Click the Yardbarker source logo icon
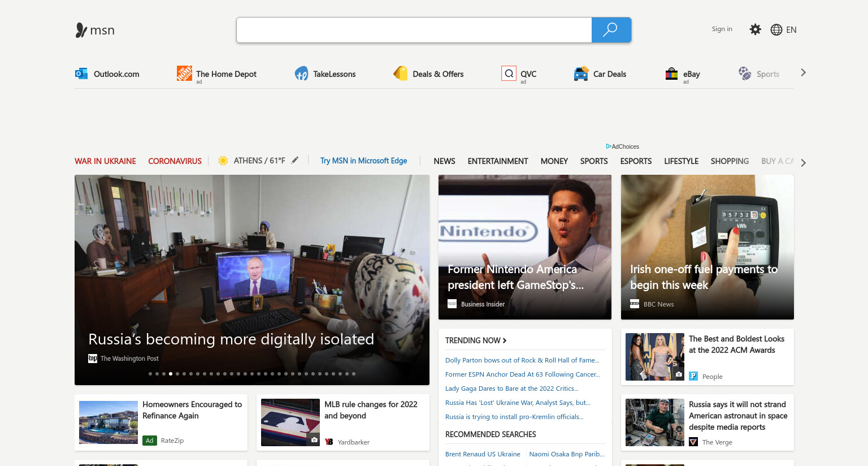 329,442
